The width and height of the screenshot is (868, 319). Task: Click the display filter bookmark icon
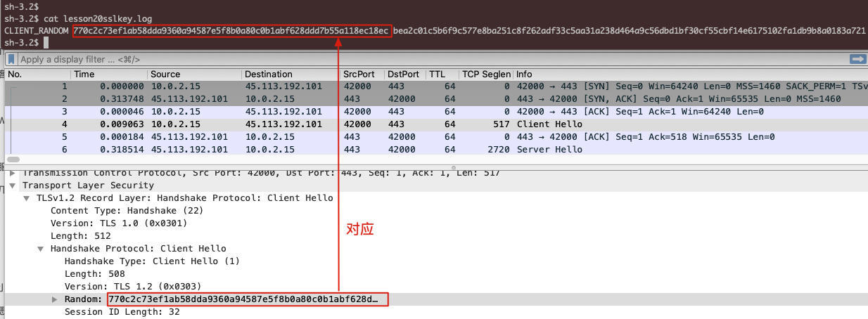13,60
